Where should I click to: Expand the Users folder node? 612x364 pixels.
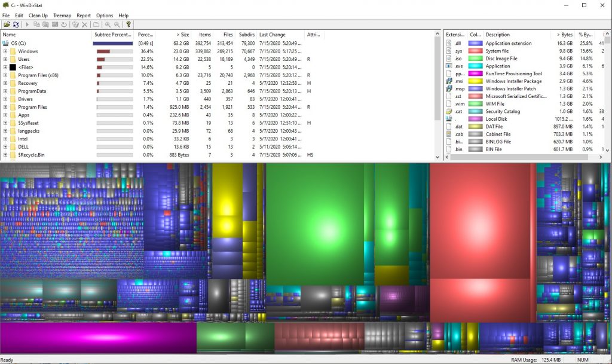(5, 59)
